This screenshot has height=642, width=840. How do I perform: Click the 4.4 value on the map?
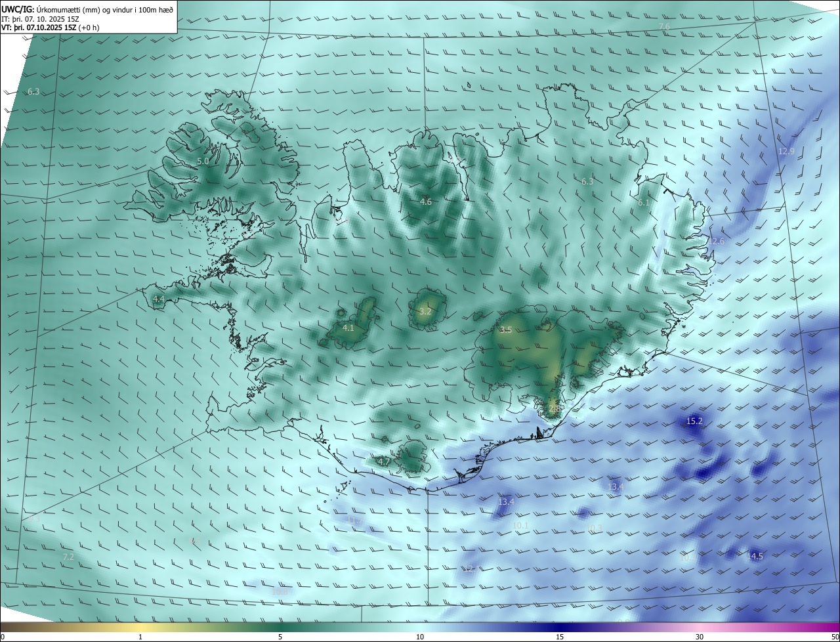coord(158,299)
